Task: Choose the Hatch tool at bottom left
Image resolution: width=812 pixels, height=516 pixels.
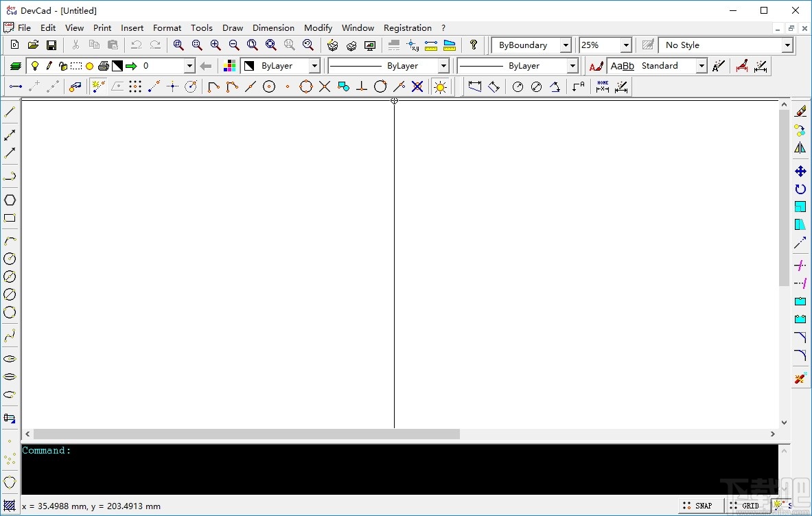Action: 10,506
